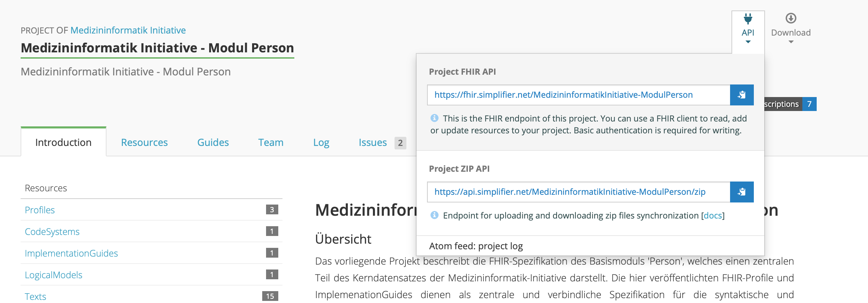
Task: Open Texts resource list
Action: [x=35, y=296]
